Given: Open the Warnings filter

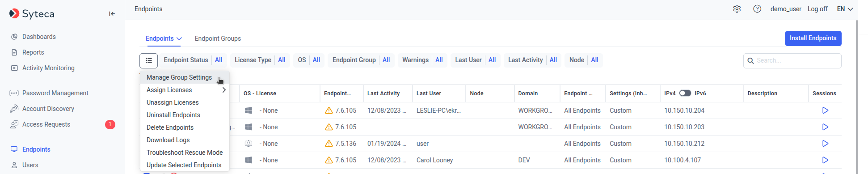Looking at the screenshot, I should tap(422, 60).
